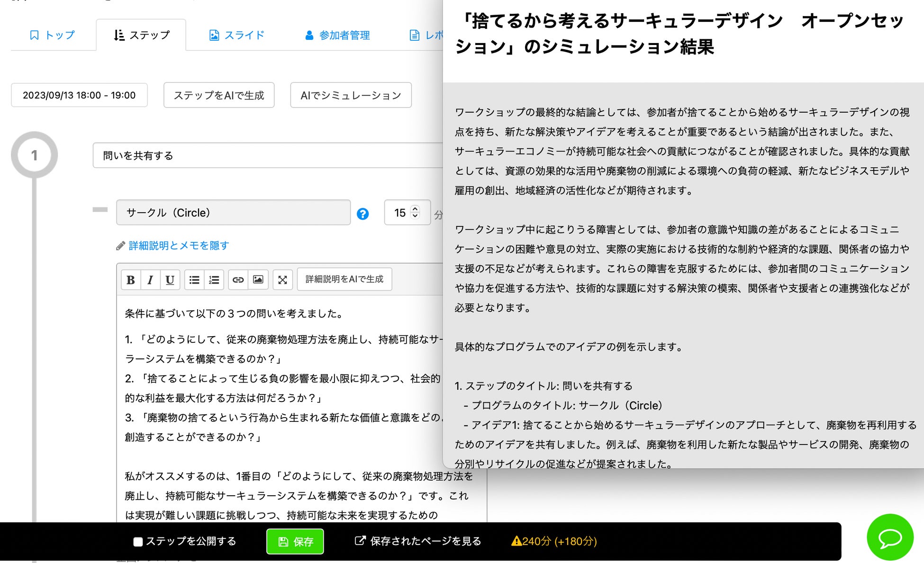Screen dimensions: 924x563
Task: Insert an image in the editor
Action: click(x=258, y=279)
